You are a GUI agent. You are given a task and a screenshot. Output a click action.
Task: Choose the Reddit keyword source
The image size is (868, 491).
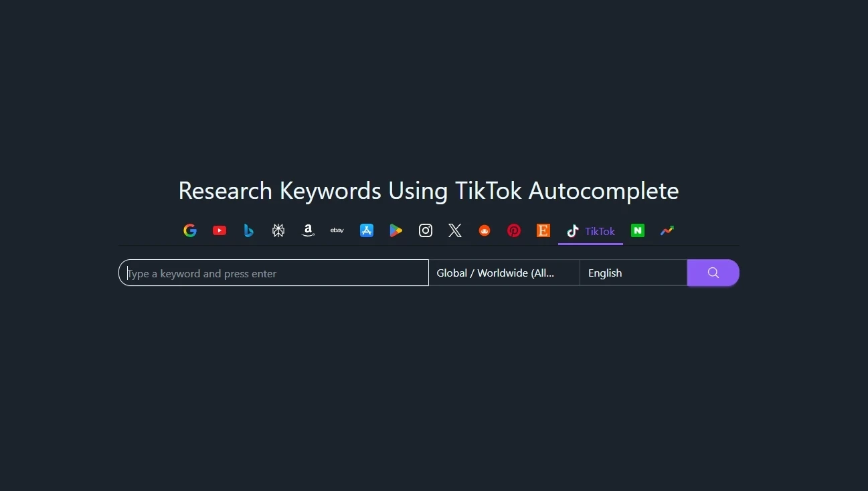485,230
